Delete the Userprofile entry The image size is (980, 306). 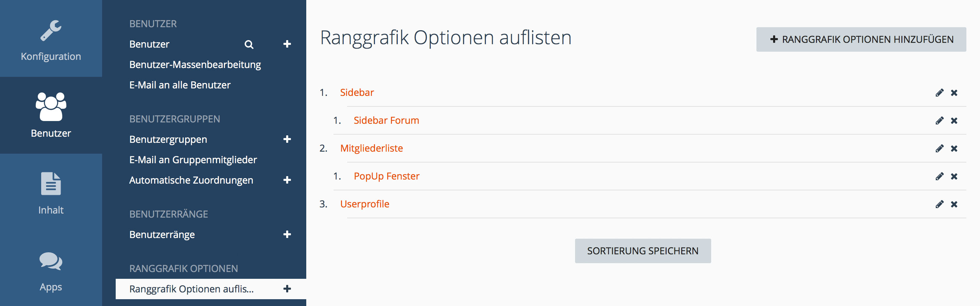(954, 204)
